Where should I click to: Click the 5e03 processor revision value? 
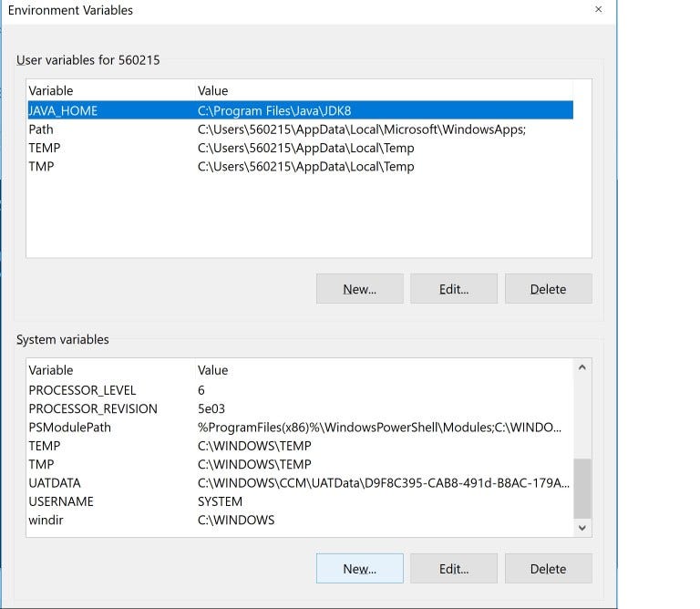click(x=211, y=408)
